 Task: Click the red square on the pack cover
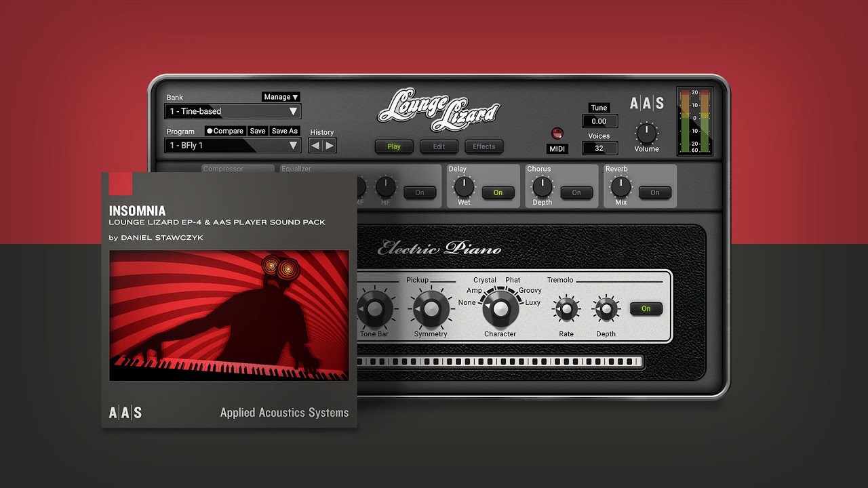click(120, 184)
